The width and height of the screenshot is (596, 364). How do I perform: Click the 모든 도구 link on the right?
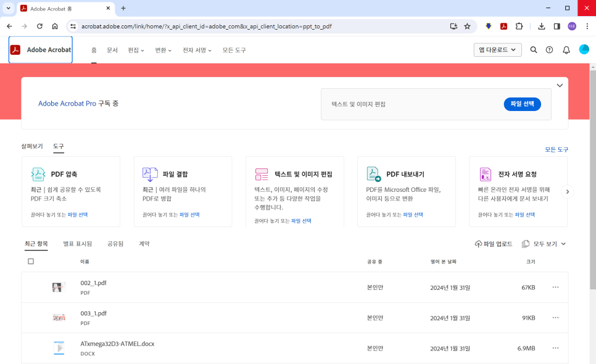click(557, 150)
